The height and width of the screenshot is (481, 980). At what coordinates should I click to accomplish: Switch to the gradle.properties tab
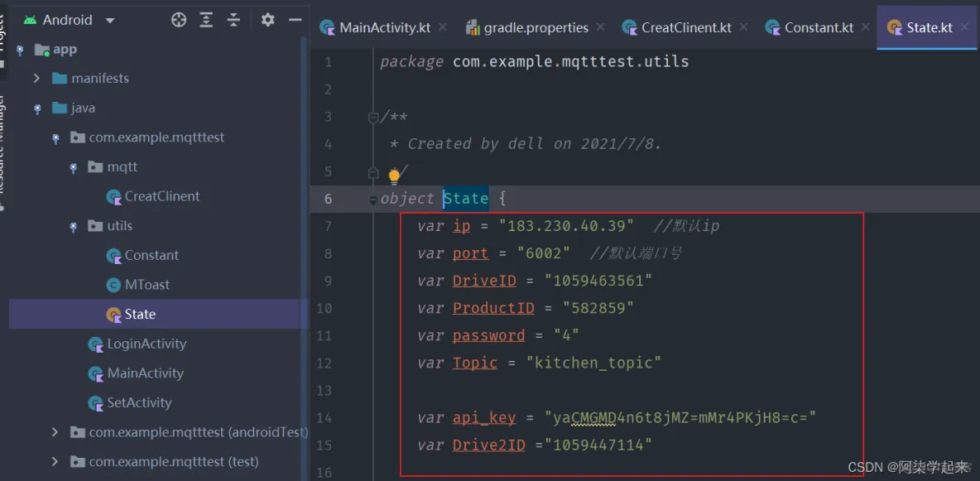click(536, 27)
